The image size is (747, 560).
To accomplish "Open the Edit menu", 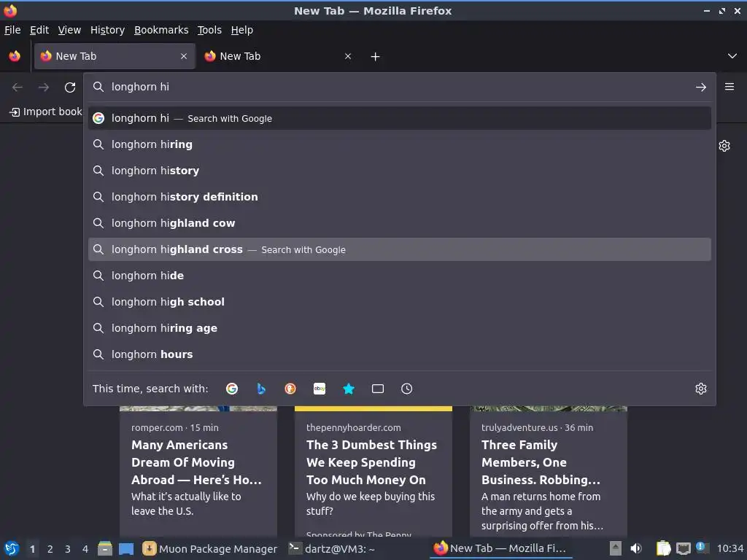I will (39, 30).
